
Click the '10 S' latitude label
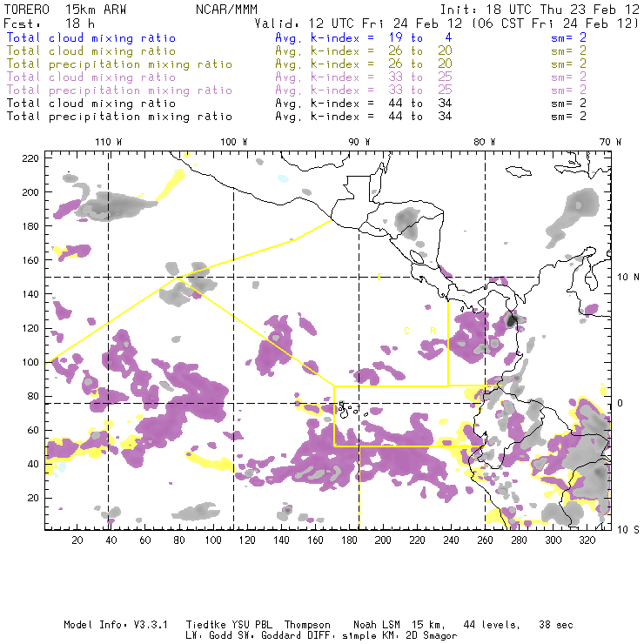(628, 530)
